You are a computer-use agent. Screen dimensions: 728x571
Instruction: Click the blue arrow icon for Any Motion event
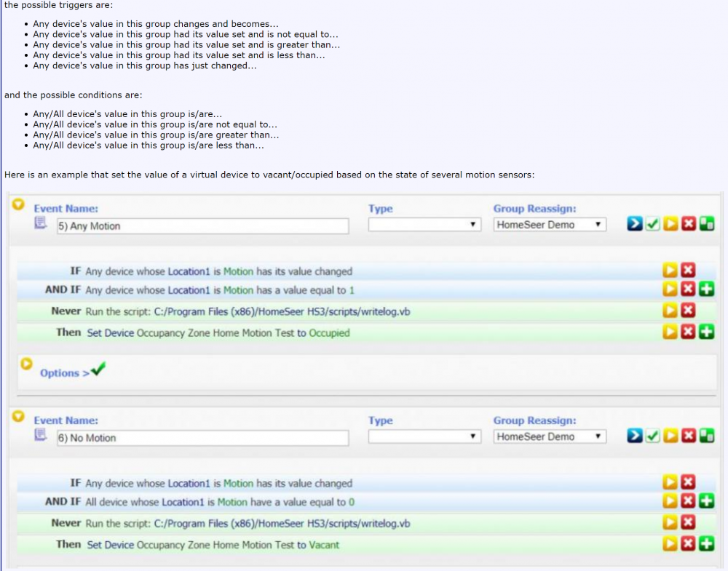[635, 225]
